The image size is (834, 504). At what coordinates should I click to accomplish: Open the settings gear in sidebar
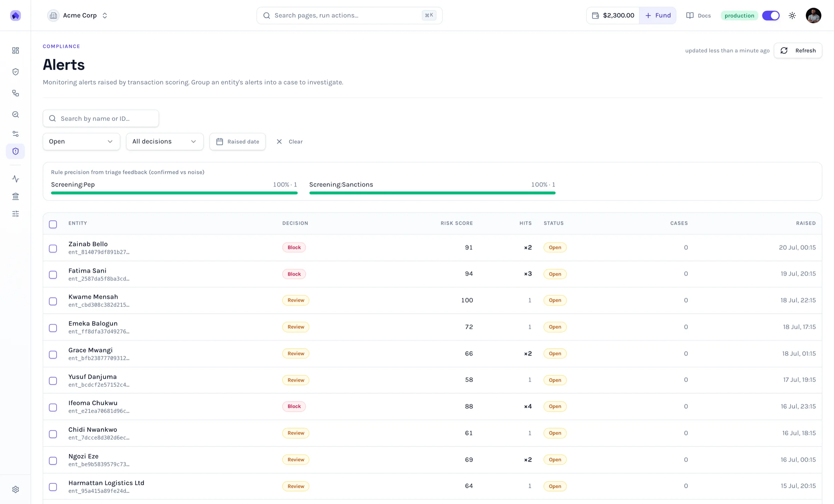[15, 489]
